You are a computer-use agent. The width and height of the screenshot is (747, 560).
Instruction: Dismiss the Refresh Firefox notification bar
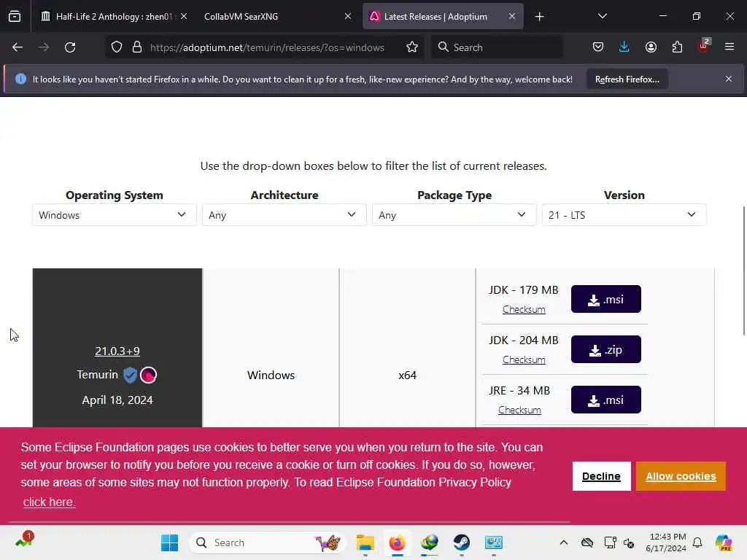[x=729, y=79]
